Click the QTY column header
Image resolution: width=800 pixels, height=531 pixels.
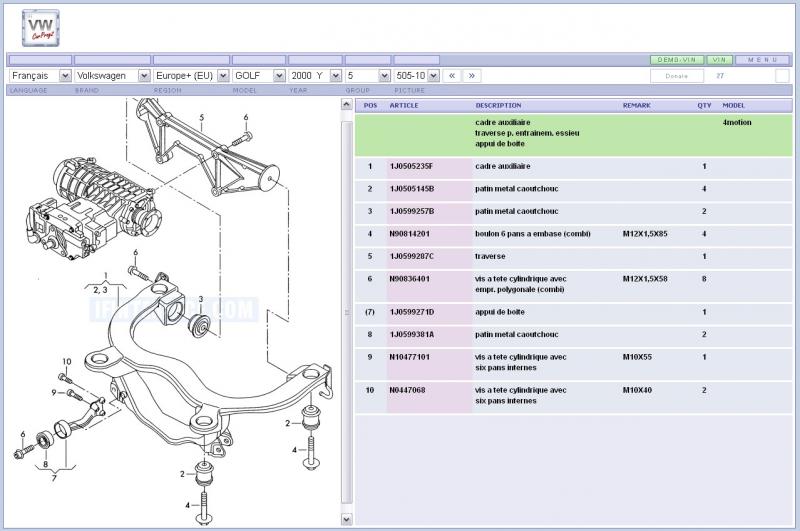point(704,106)
